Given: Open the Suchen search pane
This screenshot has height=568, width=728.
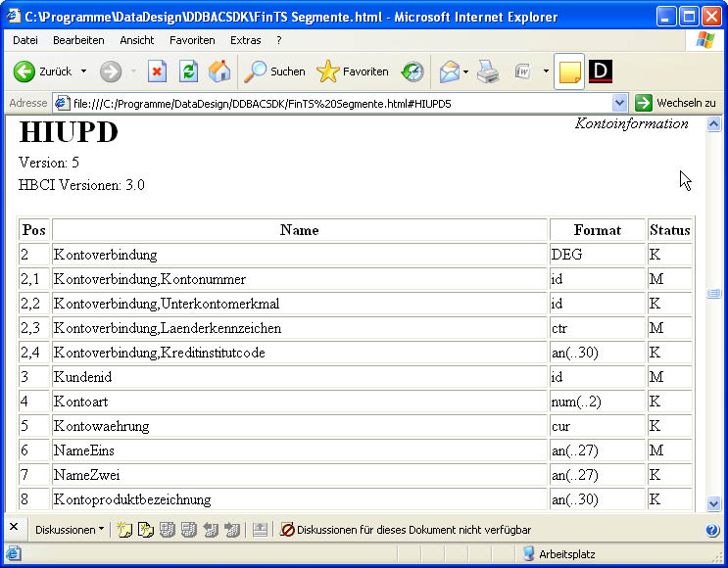Looking at the screenshot, I should pos(275,71).
